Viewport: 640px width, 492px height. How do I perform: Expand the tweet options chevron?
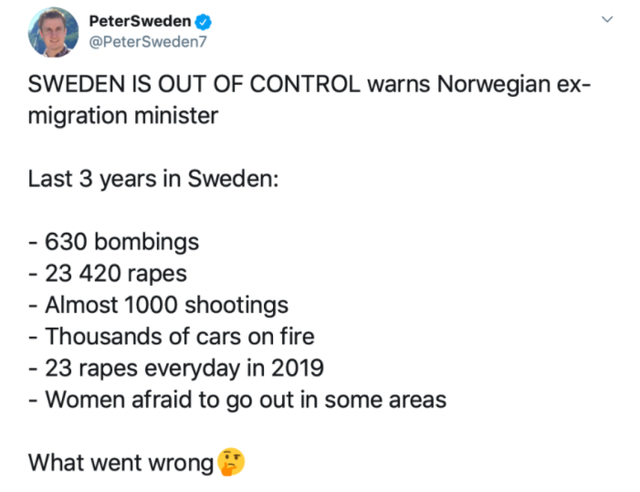click(x=607, y=19)
